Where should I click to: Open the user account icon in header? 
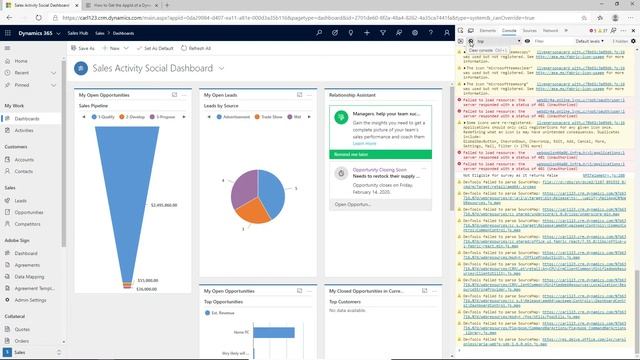coord(447,33)
